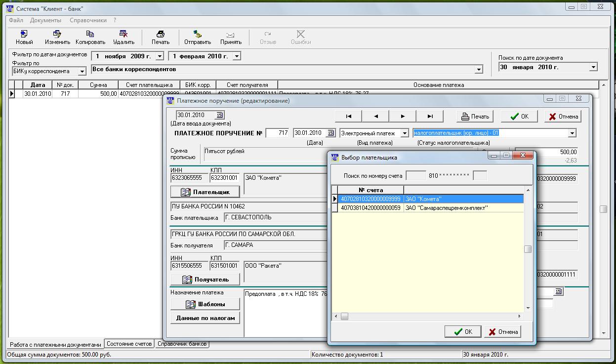This screenshot has height=364, width=616.
Task: Expand Все банки корреспондентов dropdown
Action: tap(478, 70)
